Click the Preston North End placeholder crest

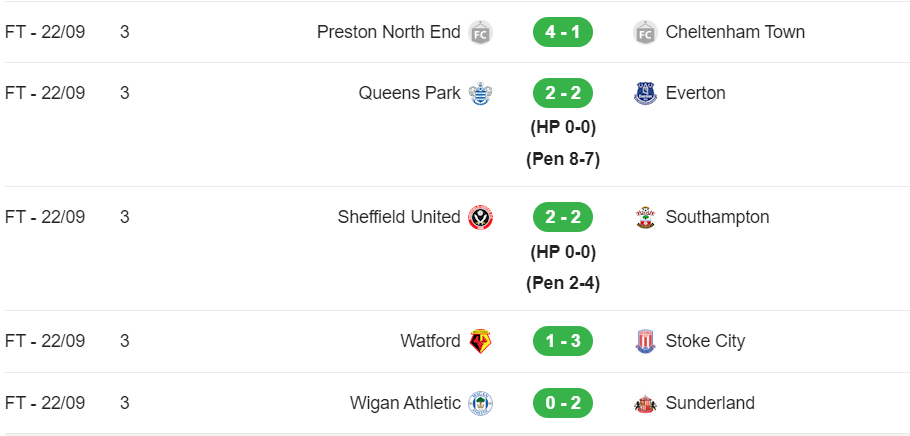[x=481, y=32]
